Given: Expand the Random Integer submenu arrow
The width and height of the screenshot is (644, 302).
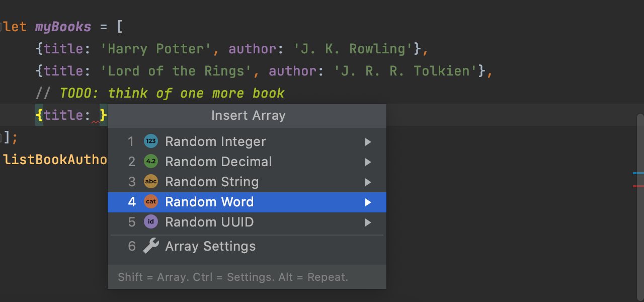Looking at the screenshot, I should click(x=368, y=142).
